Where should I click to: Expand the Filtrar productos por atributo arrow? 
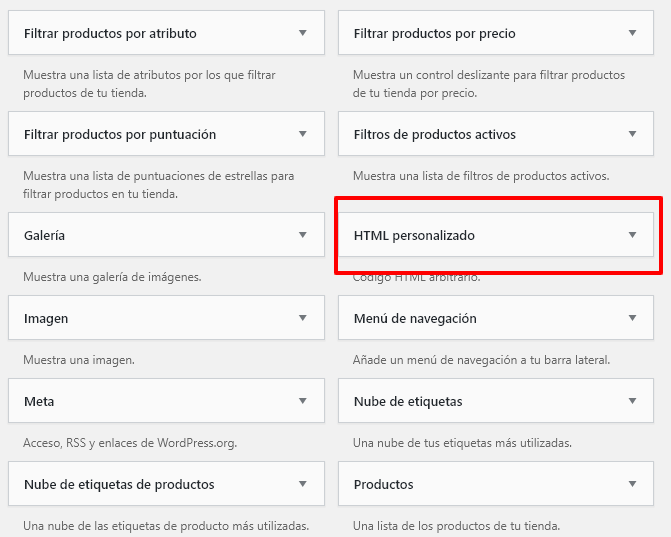click(303, 33)
